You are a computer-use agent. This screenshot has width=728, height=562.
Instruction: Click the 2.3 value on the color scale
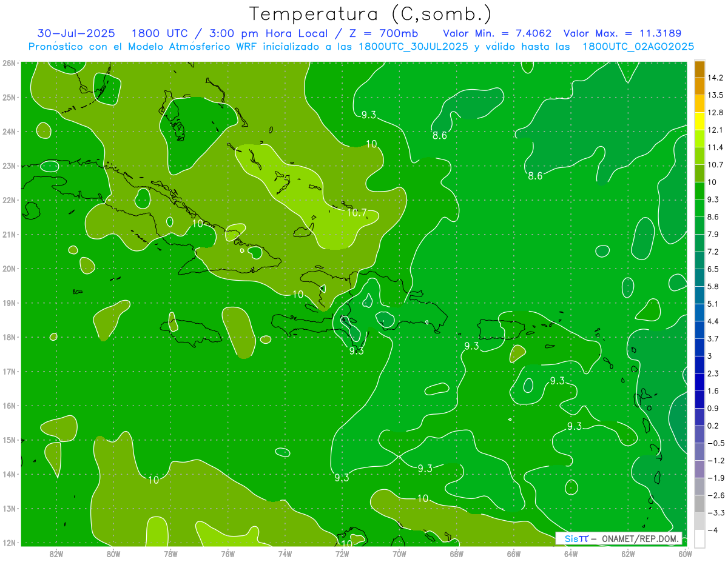click(x=713, y=373)
